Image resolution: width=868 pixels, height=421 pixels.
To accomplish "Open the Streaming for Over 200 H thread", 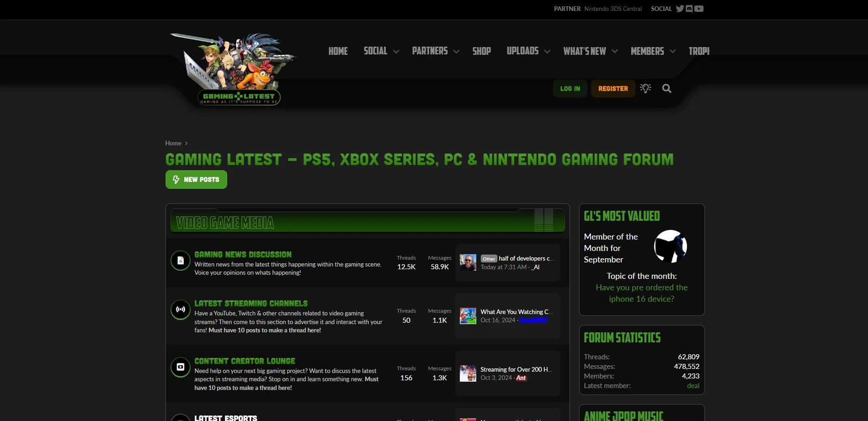I will [x=516, y=369].
